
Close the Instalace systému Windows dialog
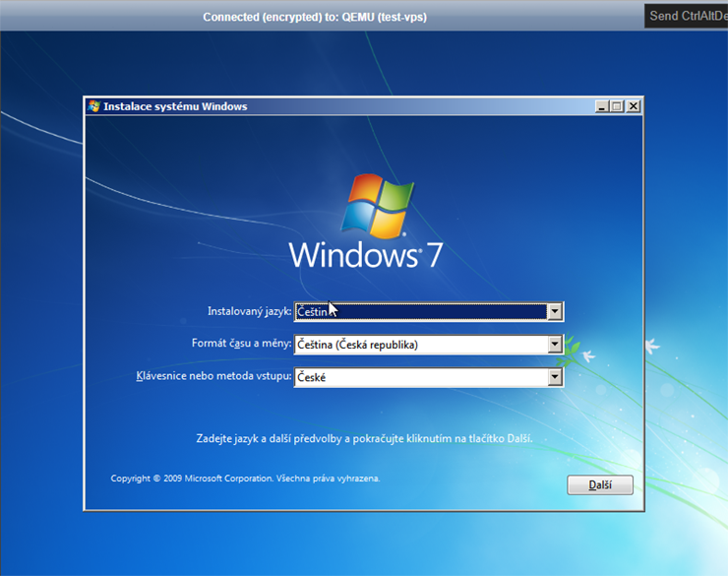633,106
